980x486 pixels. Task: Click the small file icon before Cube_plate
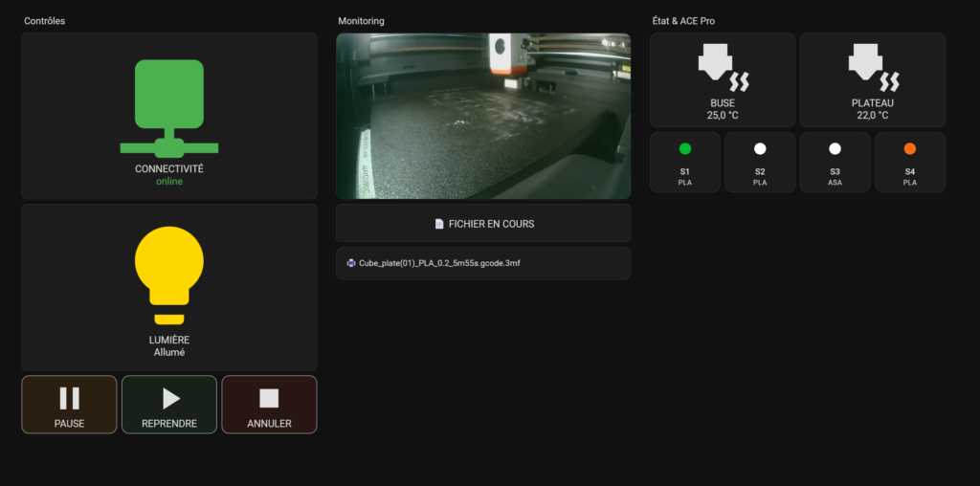351,263
